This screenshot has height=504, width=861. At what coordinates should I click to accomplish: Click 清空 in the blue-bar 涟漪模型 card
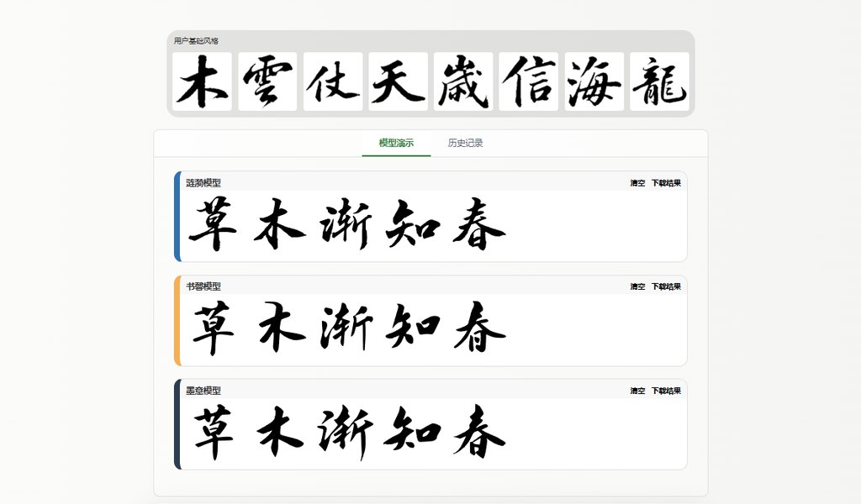click(x=637, y=183)
